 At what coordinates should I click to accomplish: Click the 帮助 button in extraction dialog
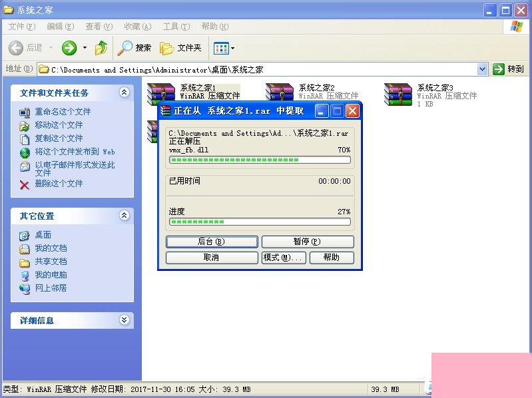[x=332, y=258]
